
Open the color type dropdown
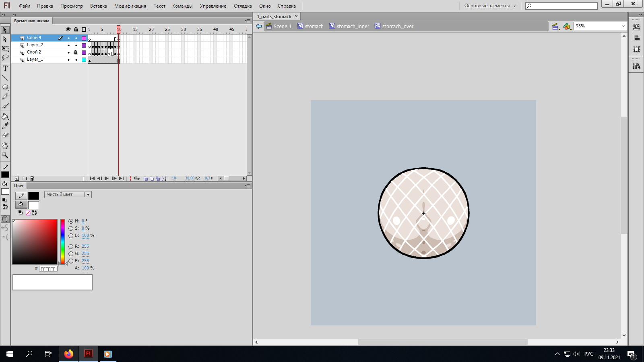click(x=68, y=195)
